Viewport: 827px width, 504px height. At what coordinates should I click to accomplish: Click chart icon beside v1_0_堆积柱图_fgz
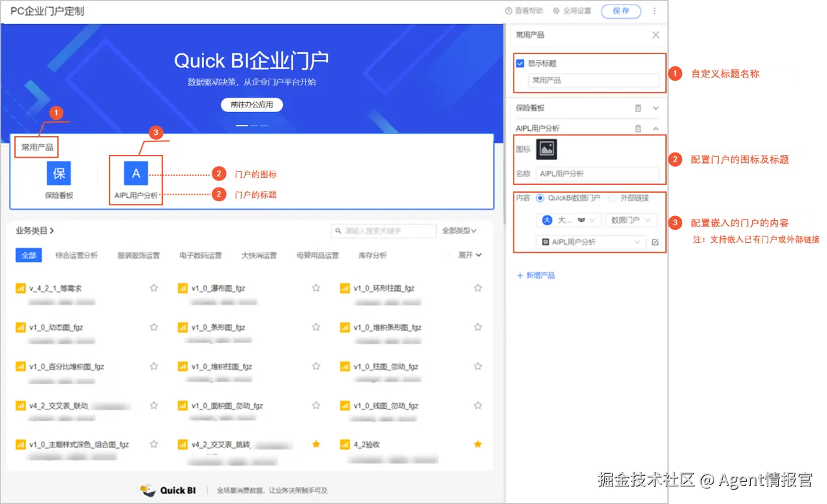(182, 367)
